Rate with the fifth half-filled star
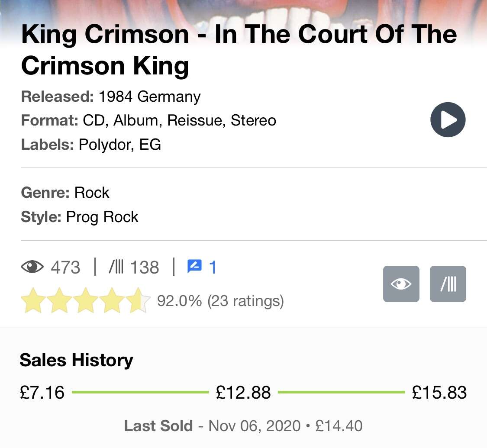The width and height of the screenshot is (487, 448). tap(138, 300)
